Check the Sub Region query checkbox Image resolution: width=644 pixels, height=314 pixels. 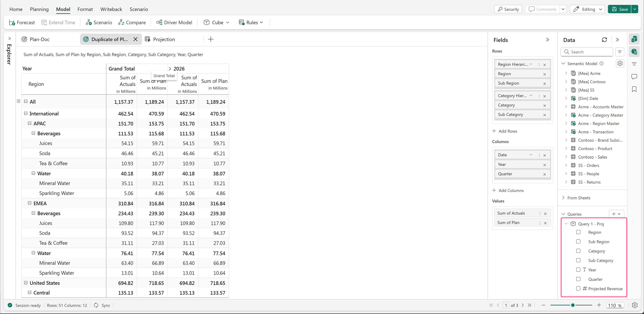pos(578,242)
